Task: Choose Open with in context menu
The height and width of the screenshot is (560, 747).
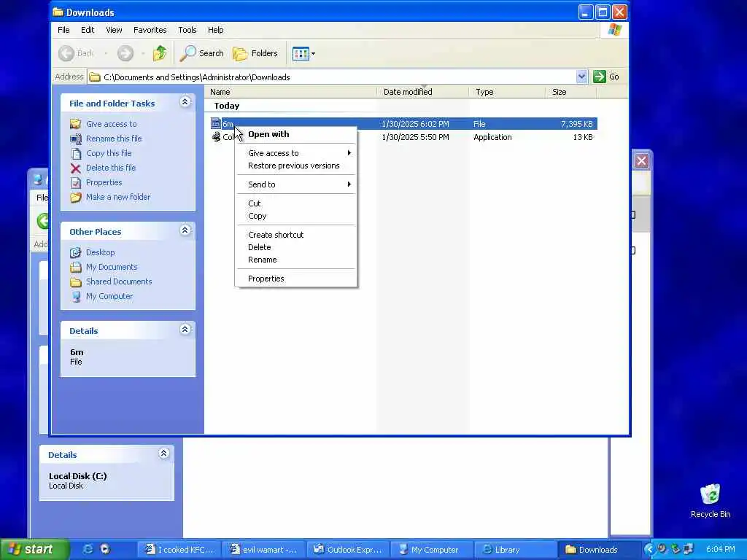Action: (296, 134)
